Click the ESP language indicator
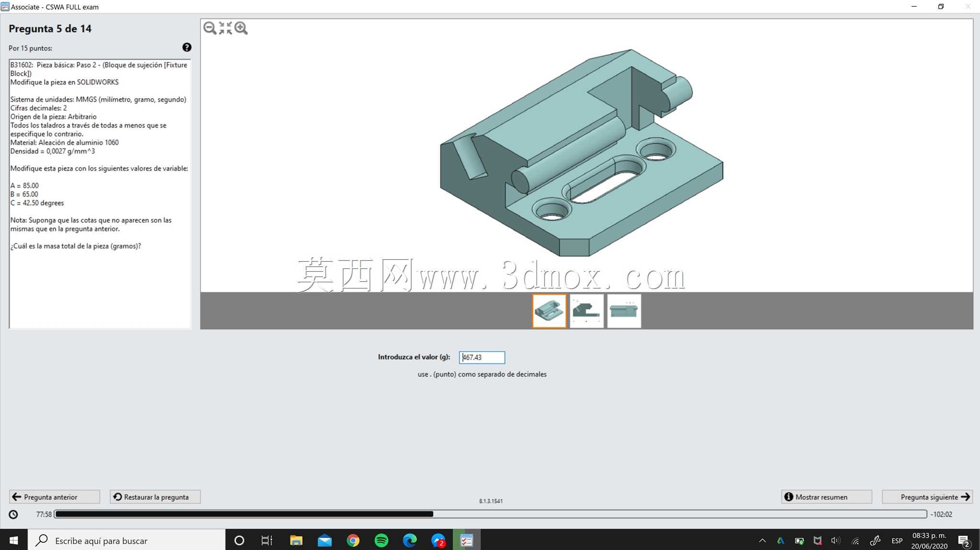Screen dimensions: 980x550 point(897,541)
